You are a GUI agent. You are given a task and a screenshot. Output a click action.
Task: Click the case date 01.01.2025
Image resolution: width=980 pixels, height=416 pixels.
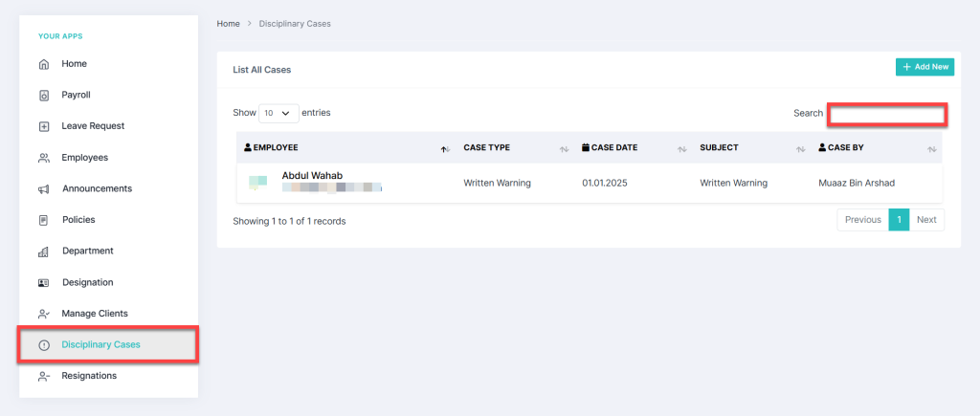click(x=605, y=183)
